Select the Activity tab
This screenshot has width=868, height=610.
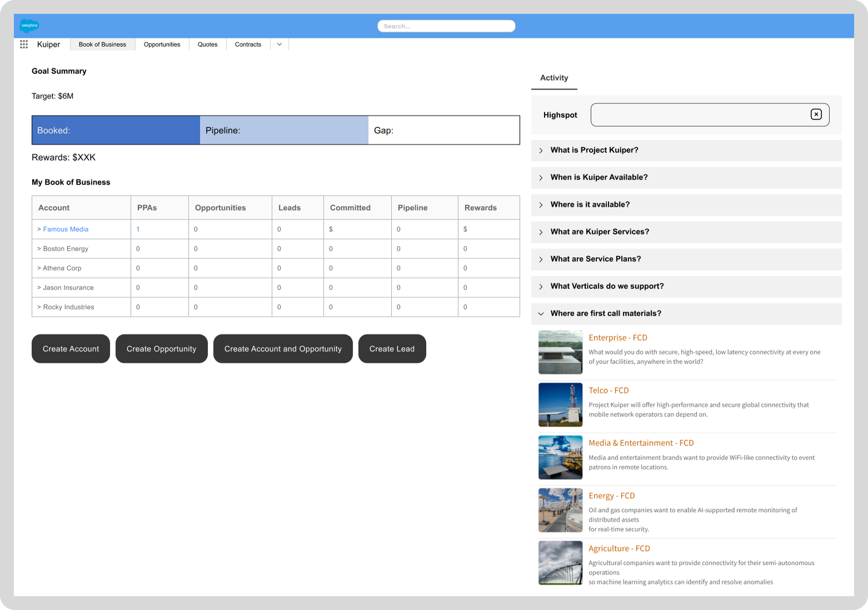[x=554, y=78]
